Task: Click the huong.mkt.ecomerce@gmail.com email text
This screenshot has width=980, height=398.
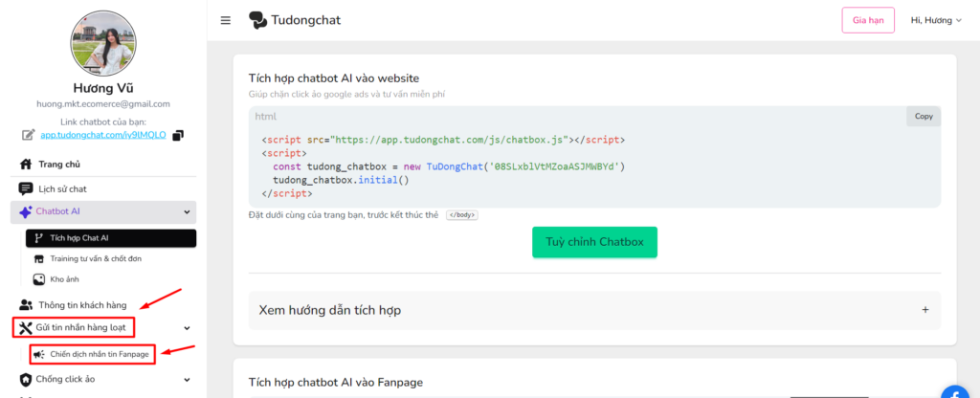Action: tap(103, 103)
